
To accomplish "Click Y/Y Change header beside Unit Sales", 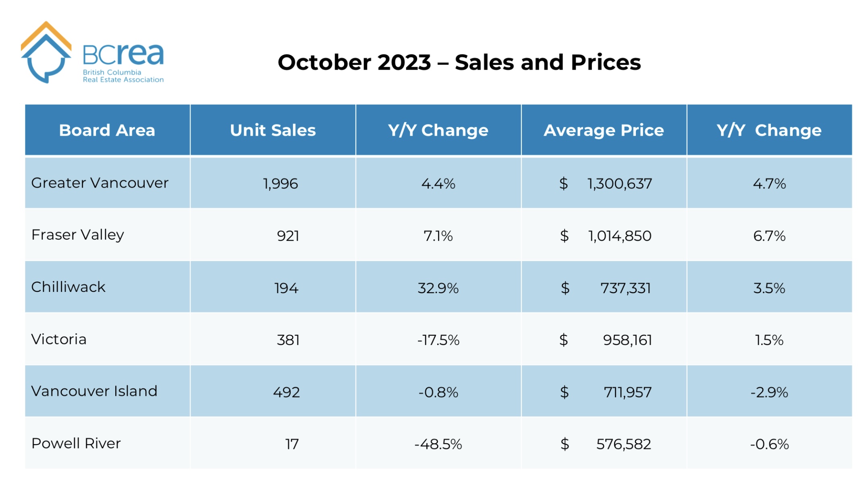I will tap(438, 130).
